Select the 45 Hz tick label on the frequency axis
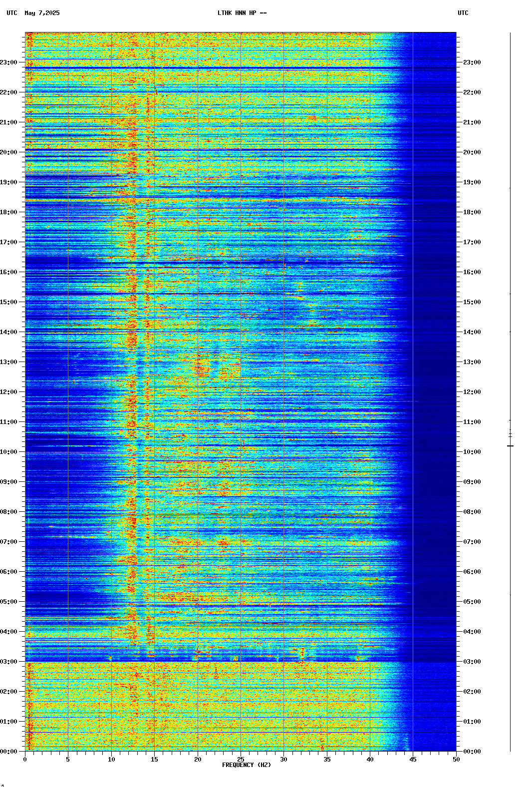The height and width of the screenshot is (791, 532). click(x=413, y=760)
